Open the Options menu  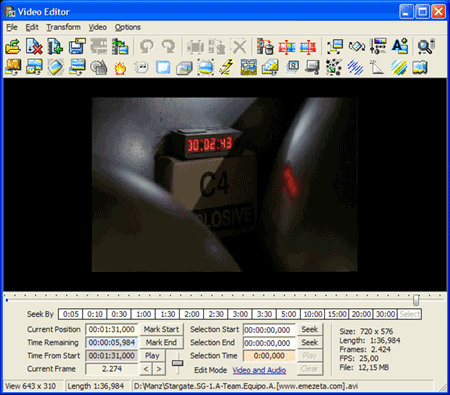[x=128, y=27]
